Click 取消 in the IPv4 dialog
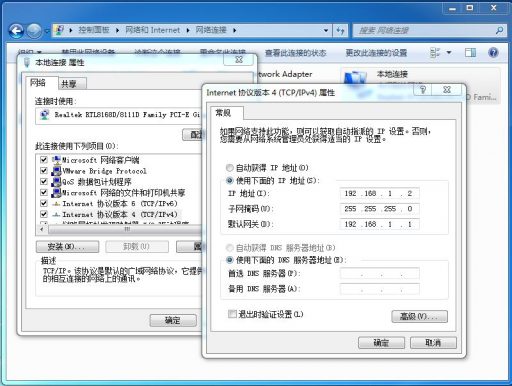Viewport: 512px width, 386px height. pyautogui.click(x=433, y=343)
